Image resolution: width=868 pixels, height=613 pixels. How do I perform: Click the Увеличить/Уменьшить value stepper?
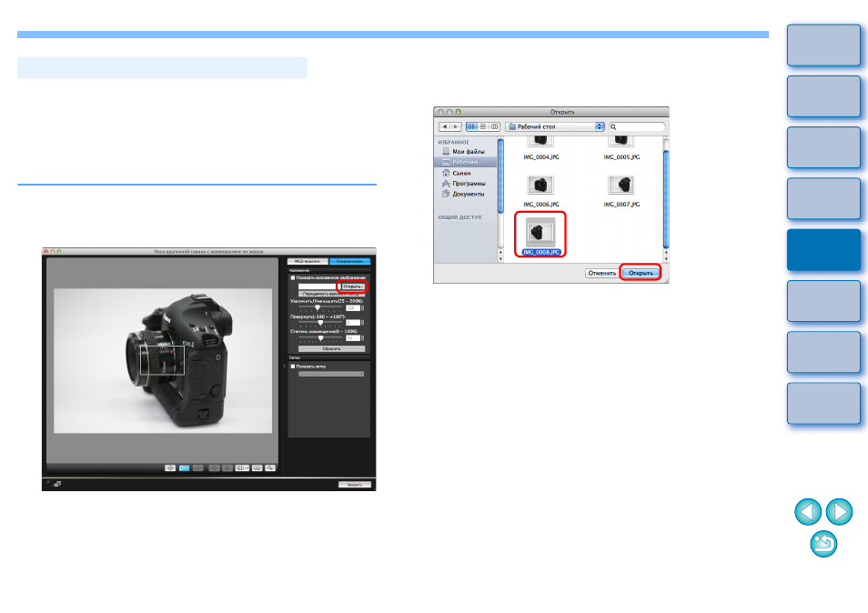[x=363, y=308]
